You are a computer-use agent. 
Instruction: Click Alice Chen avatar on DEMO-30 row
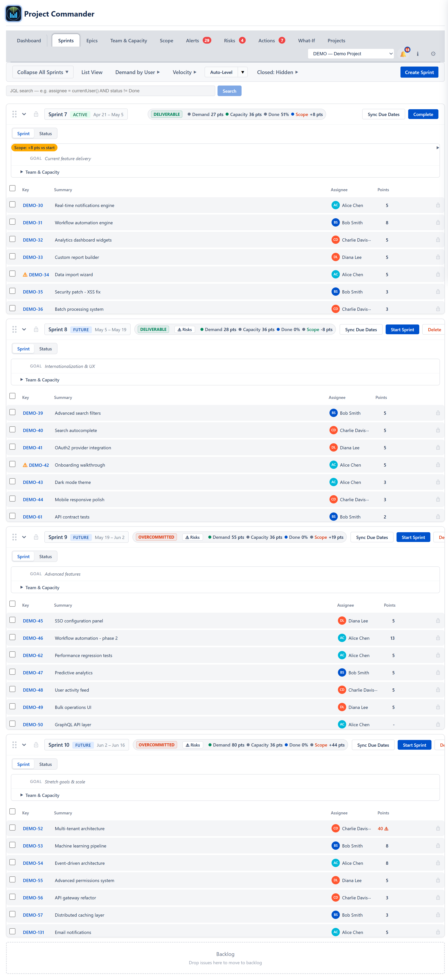click(x=335, y=205)
